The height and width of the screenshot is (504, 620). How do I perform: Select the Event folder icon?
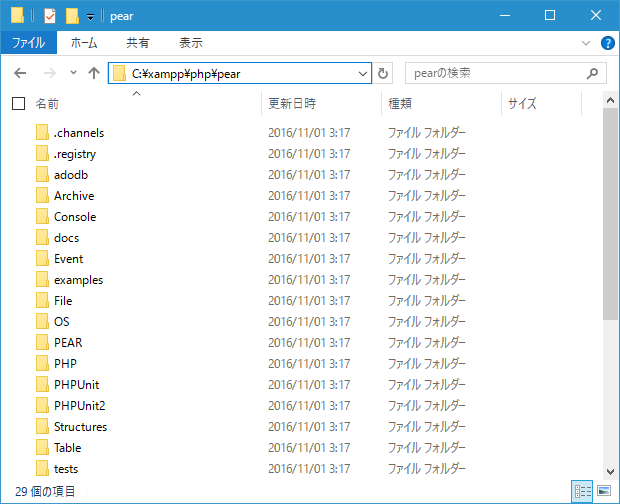click(x=42, y=259)
